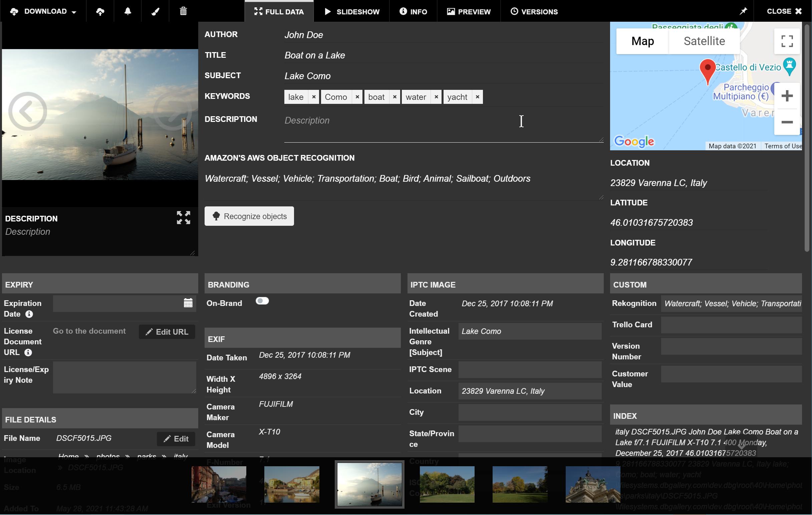The width and height of the screenshot is (812, 515).
Task: Start the Slideshow
Action: coord(352,11)
